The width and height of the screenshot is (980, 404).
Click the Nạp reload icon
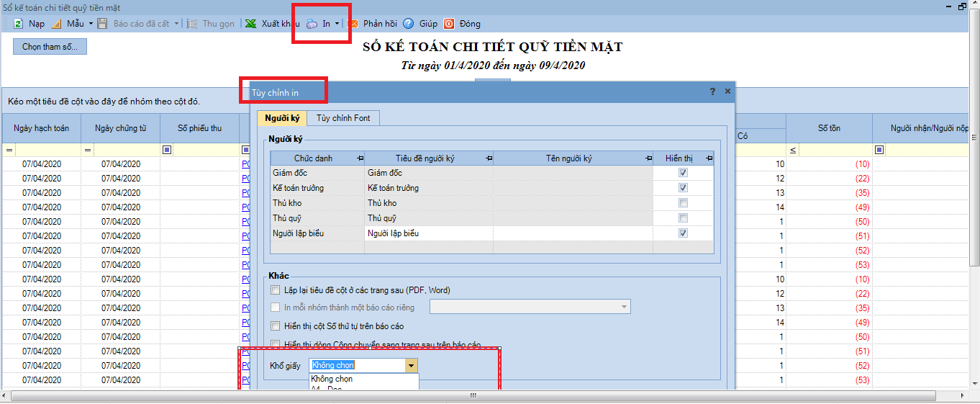pos(19,24)
